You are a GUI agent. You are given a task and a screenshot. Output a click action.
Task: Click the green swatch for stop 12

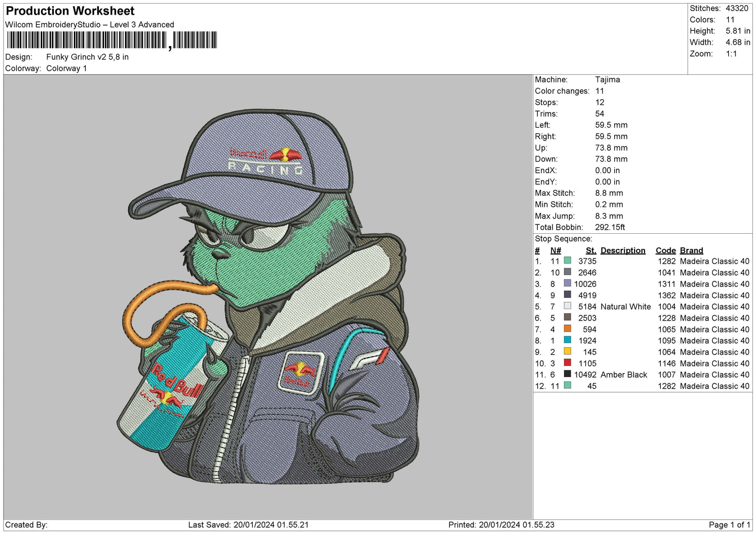(x=567, y=385)
